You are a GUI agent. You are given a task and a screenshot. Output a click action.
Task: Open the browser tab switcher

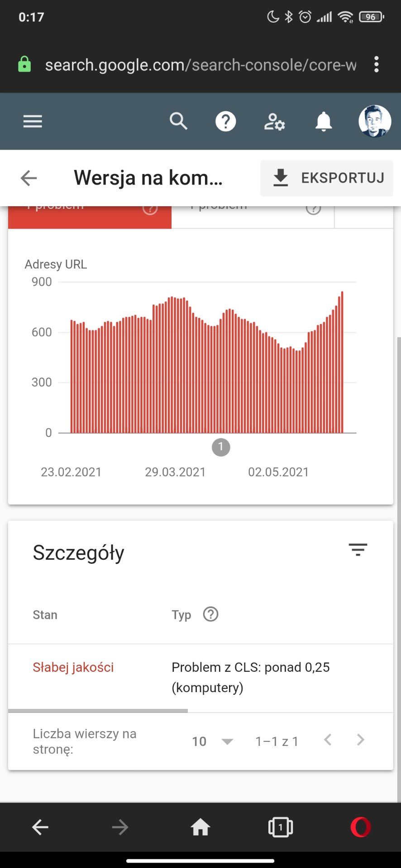(x=280, y=827)
